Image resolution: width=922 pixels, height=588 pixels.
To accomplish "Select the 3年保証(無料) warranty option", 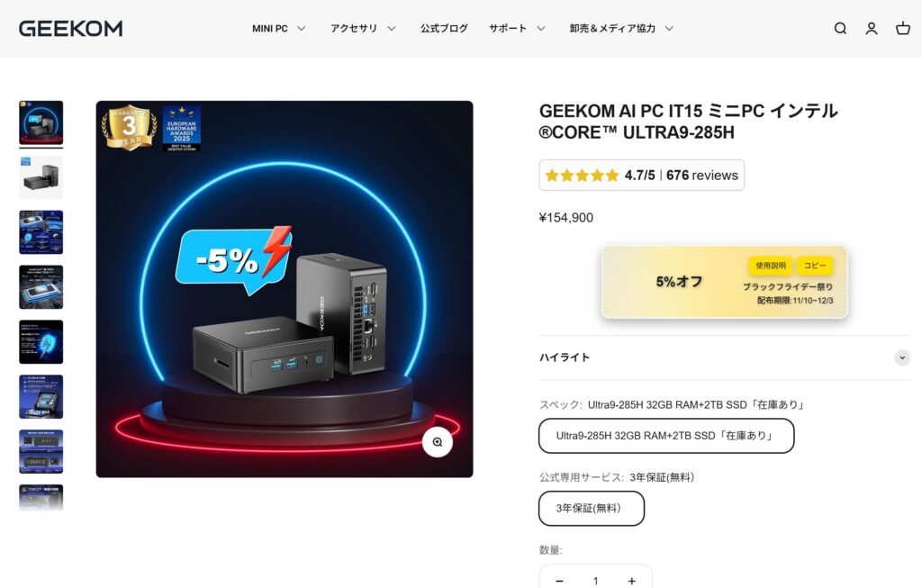I will (x=591, y=508).
